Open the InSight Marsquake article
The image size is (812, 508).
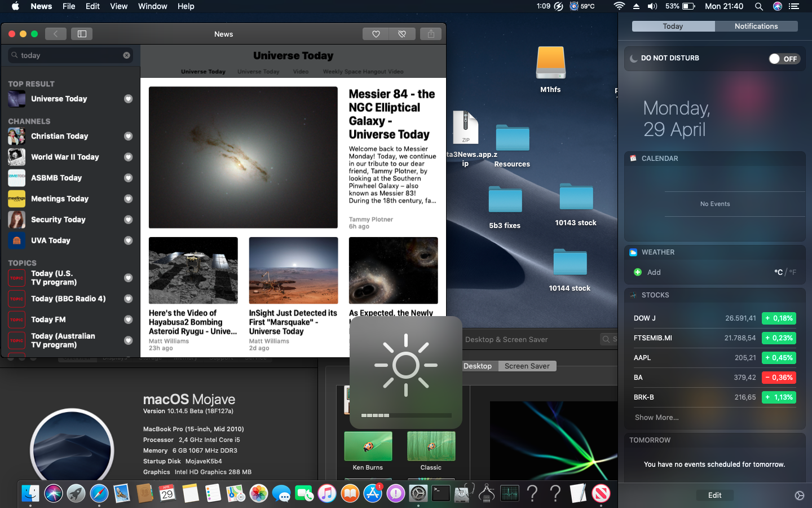(293, 322)
